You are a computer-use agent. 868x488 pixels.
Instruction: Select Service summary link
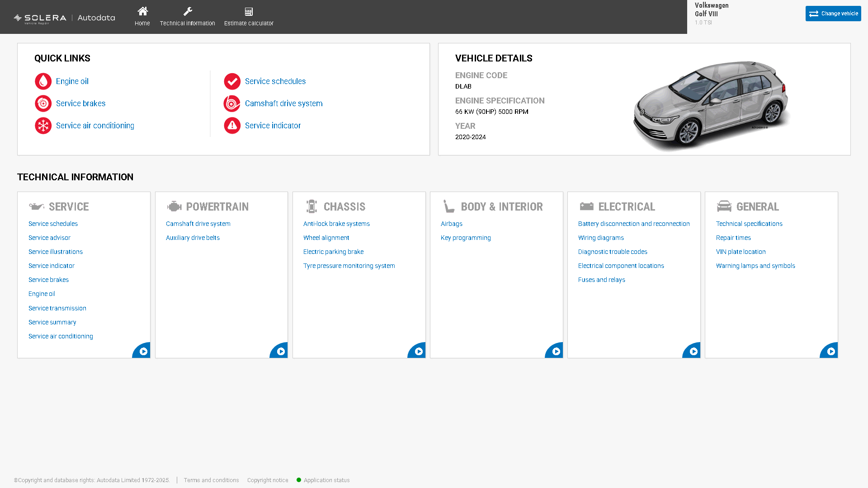click(x=52, y=322)
